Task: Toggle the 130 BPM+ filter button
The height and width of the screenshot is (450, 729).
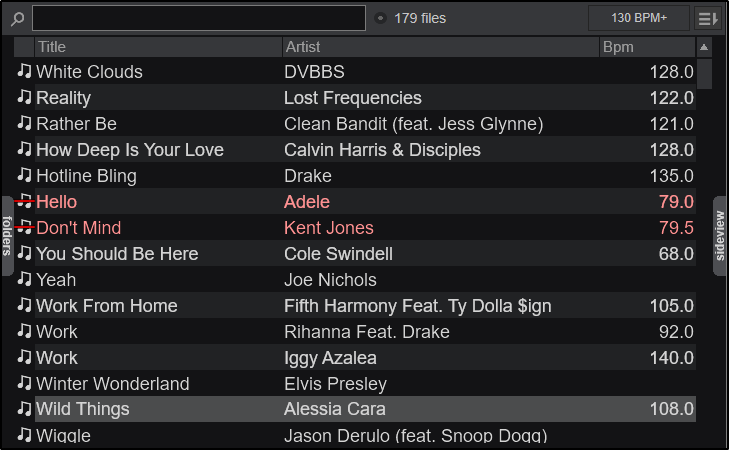Action: click(x=638, y=18)
